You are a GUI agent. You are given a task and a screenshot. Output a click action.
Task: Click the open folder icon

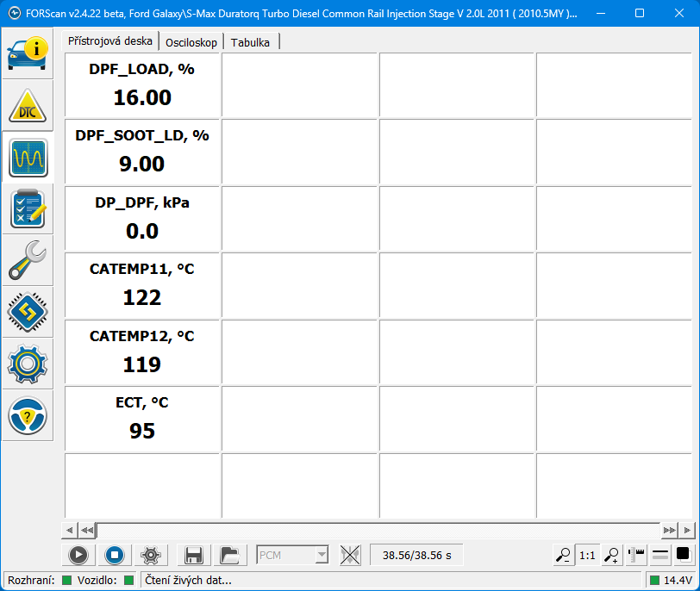(x=228, y=556)
